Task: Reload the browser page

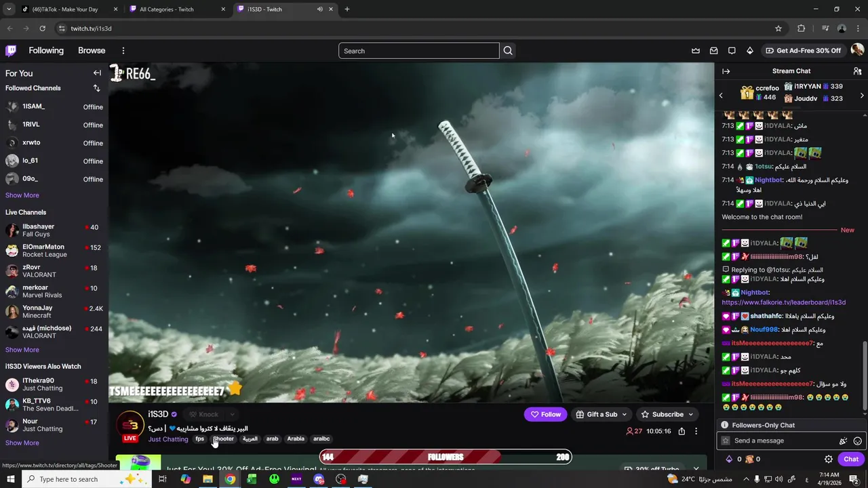Action: click(x=42, y=28)
